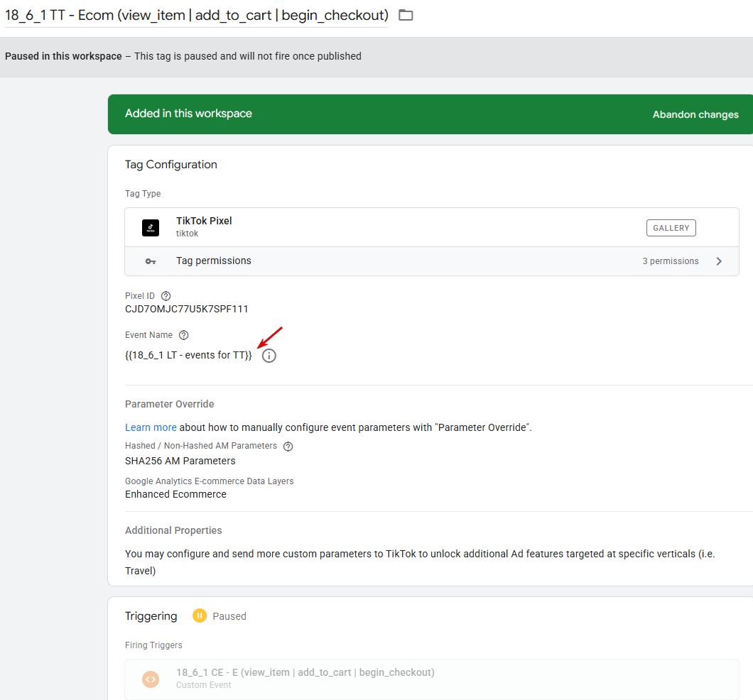Screen dimensions: 753x700
Task: Select the Pixel ID value CJD7OMJC77U5K7SPF111
Action: [187, 309]
